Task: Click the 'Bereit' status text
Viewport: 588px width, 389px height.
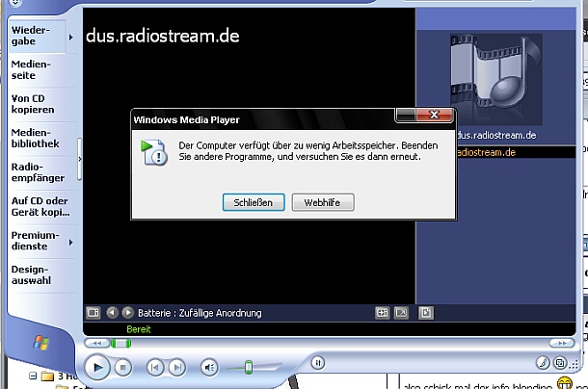Action: click(139, 329)
